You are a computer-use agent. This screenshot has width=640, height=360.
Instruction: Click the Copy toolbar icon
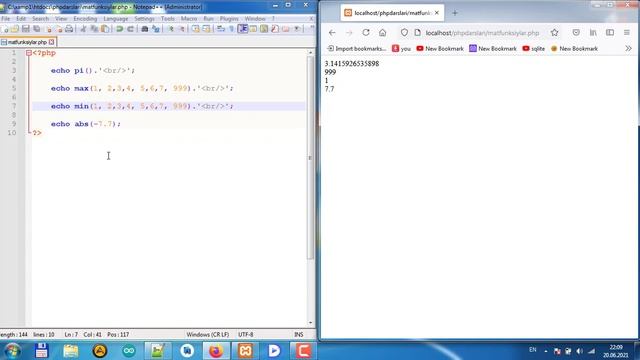[x=94, y=29]
